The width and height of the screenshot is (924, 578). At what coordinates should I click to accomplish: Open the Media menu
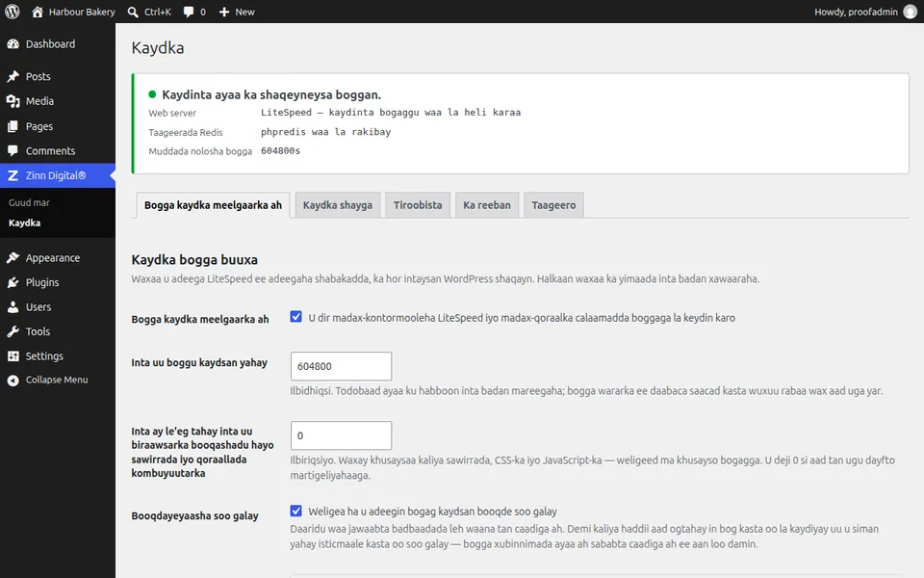pos(58,101)
